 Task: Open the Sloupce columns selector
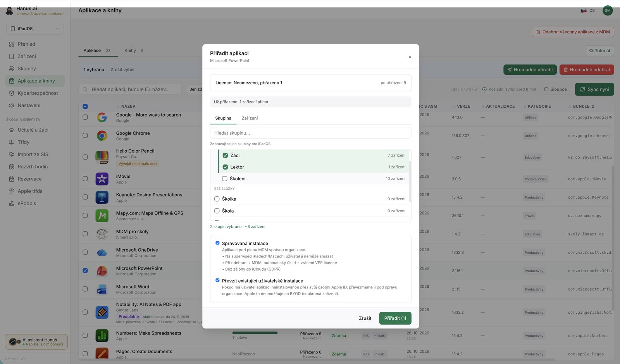click(x=555, y=89)
